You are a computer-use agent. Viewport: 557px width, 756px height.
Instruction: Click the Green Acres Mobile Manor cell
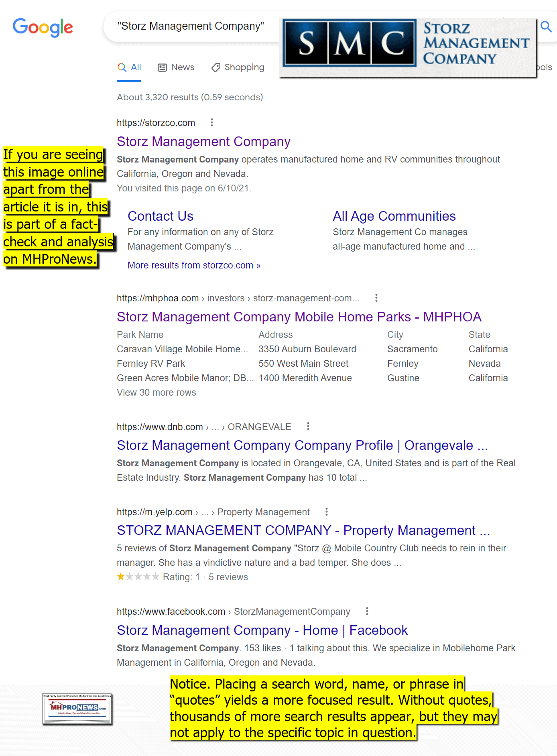click(185, 378)
